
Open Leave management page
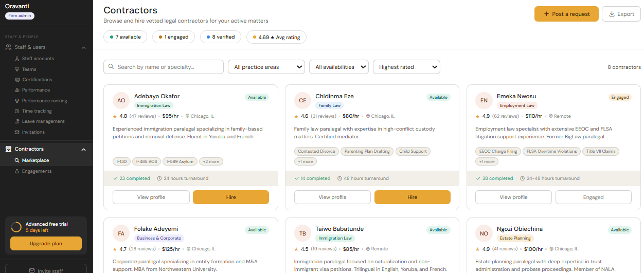tap(43, 121)
